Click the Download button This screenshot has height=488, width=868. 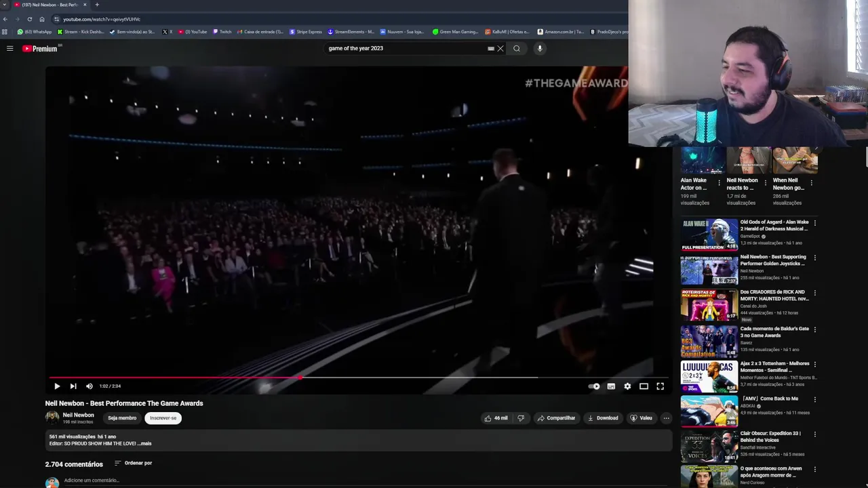pyautogui.click(x=603, y=418)
